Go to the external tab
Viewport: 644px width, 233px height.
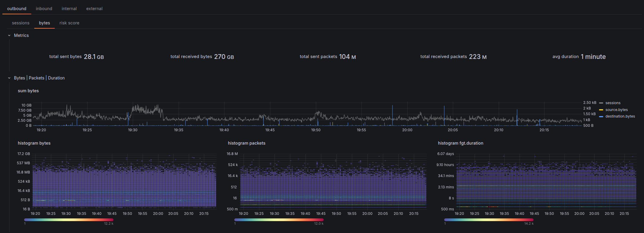[x=94, y=9]
